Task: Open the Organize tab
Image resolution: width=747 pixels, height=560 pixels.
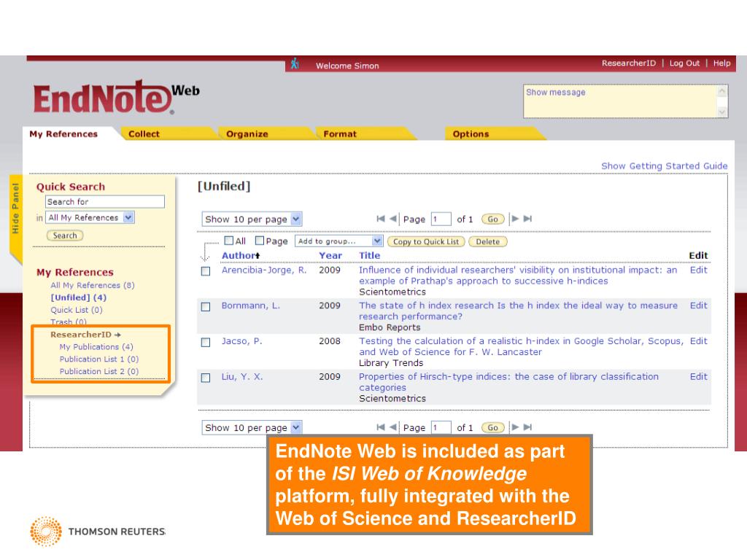Action: click(247, 134)
